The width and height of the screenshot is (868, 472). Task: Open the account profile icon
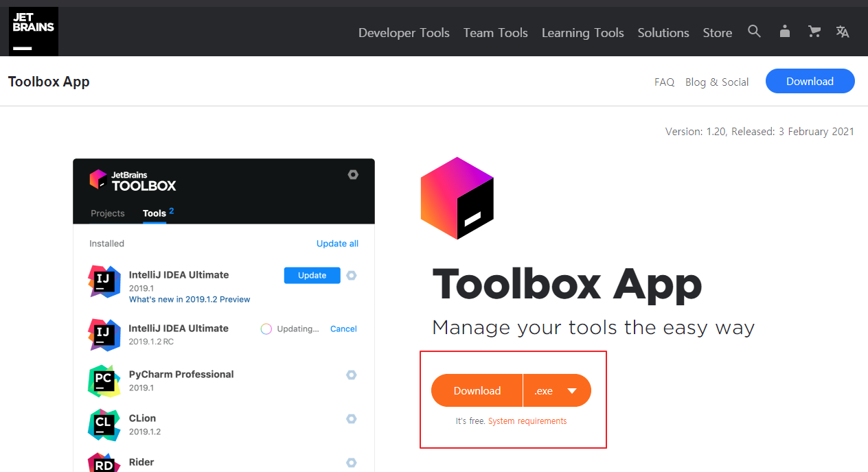tap(784, 32)
